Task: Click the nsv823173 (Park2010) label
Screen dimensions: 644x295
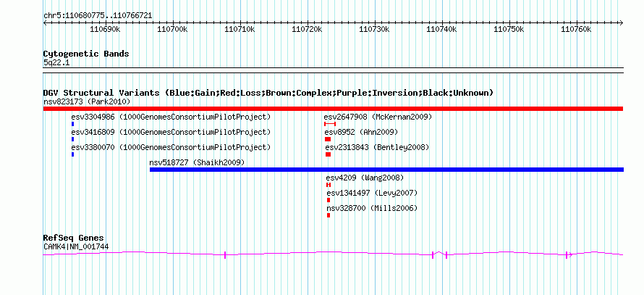Action: point(87,101)
